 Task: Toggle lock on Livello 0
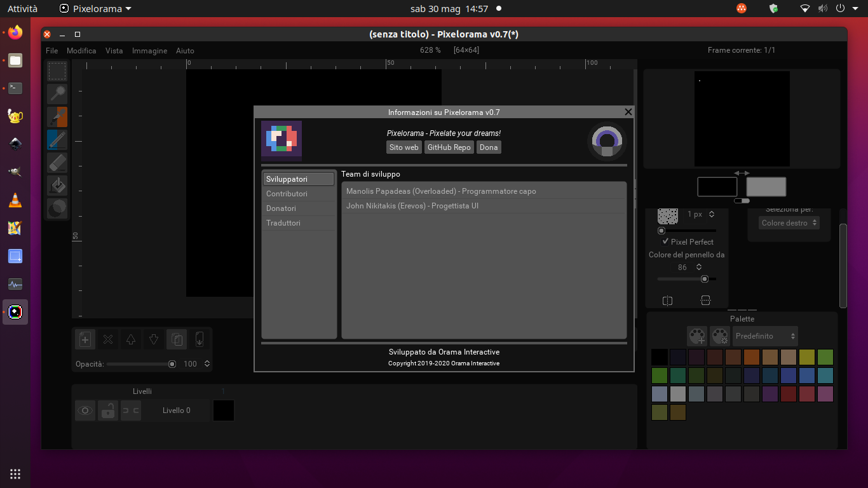point(108,410)
